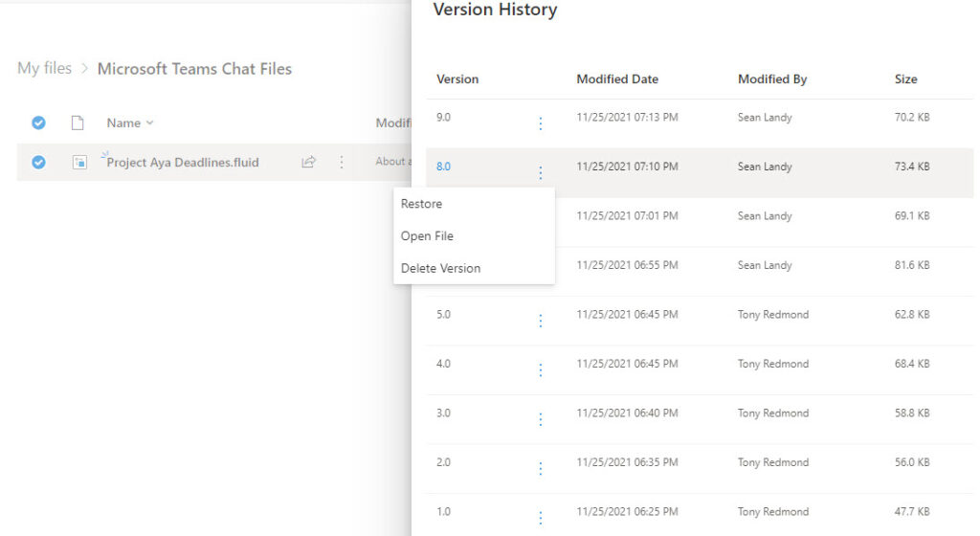Share the Project Aya Deadlines.fluid file
The width and height of the screenshot is (980, 536).
click(308, 163)
